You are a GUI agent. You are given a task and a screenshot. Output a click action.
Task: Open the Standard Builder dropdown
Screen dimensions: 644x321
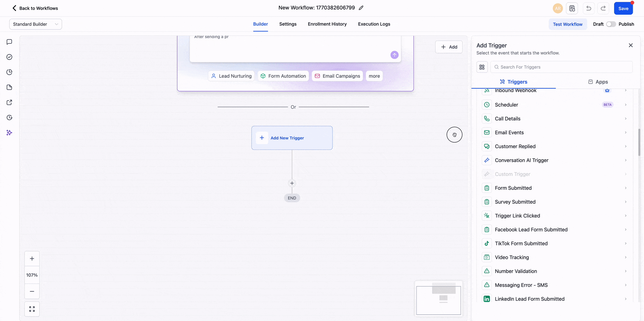click(x=36, y=24)
